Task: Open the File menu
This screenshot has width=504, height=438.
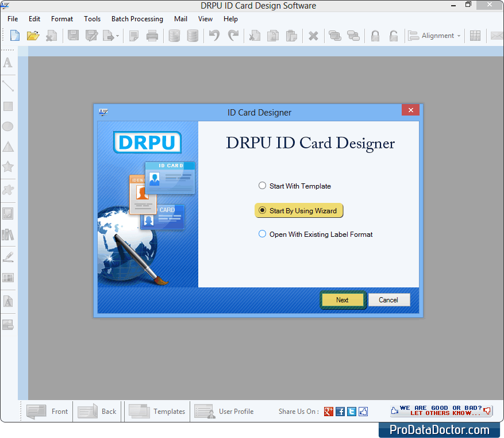Action: click(13, 19)
